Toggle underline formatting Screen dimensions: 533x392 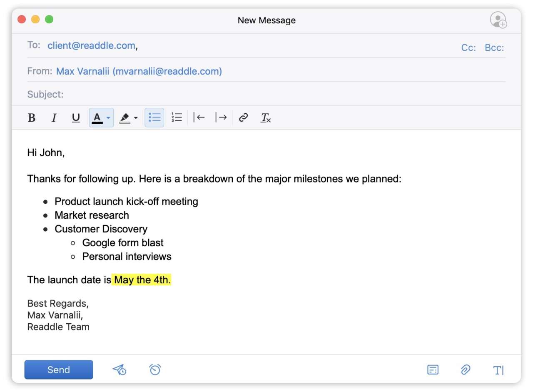pos(76,118)
